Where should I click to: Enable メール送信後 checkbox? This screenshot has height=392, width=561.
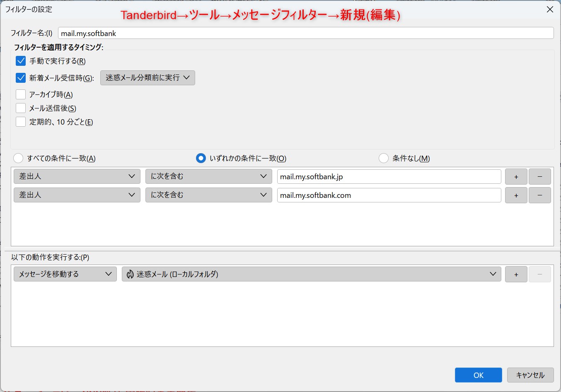pyautogui.click(x=21, y=108)
